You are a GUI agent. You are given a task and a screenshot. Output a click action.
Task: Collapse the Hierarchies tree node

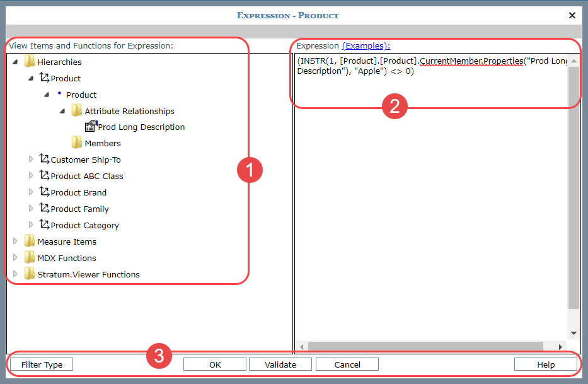(x=15, y=62)
